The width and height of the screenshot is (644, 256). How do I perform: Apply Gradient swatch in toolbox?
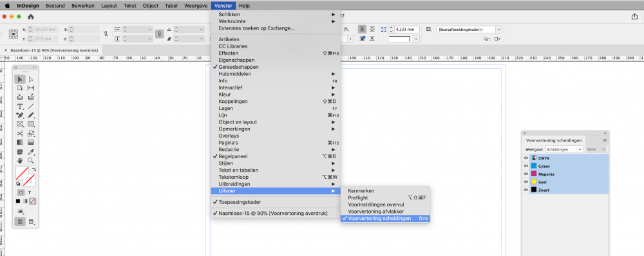(x=25, y=201)
